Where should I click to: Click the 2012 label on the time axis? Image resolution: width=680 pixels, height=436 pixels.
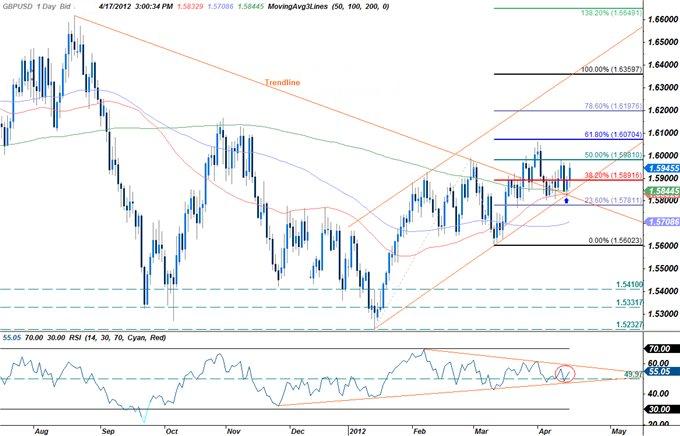(358, 431)
